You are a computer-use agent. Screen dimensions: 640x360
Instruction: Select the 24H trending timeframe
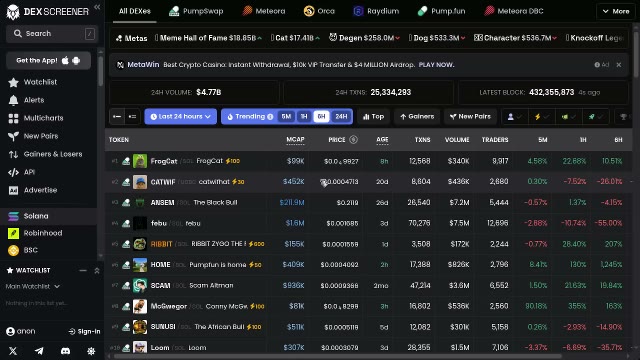341,117
